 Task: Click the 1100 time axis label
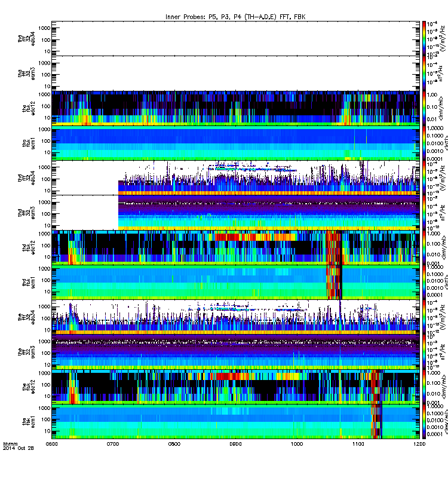tap(358, 444)
